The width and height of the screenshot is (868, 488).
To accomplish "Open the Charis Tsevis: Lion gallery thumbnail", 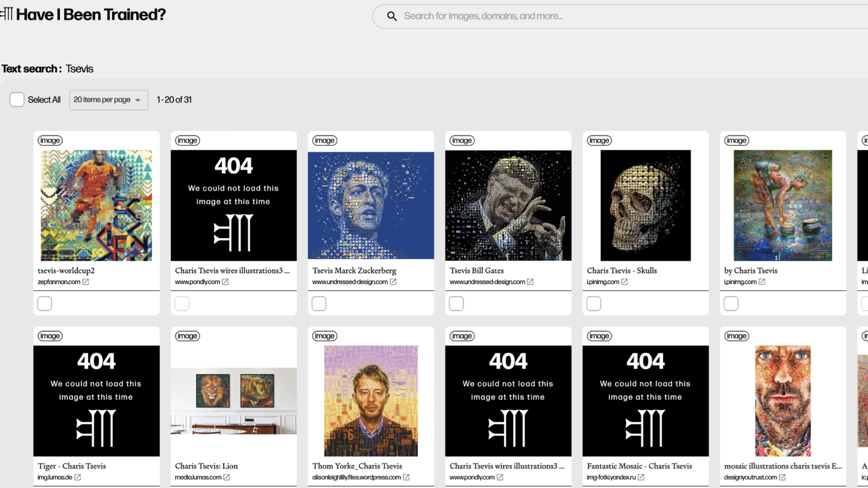I will pos(234,401).
